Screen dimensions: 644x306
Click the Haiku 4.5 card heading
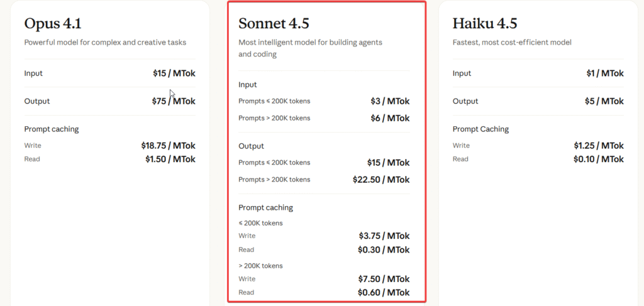484,24
